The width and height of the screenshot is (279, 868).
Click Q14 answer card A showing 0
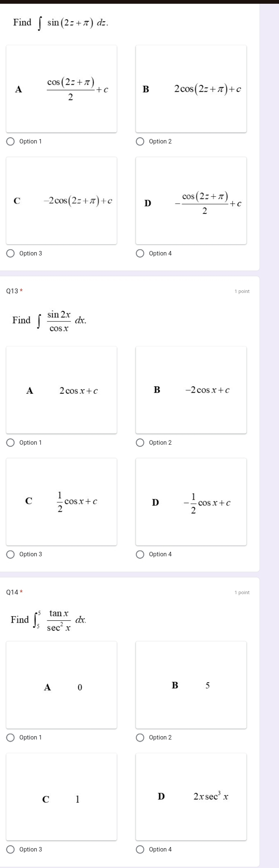click(61, 685)
